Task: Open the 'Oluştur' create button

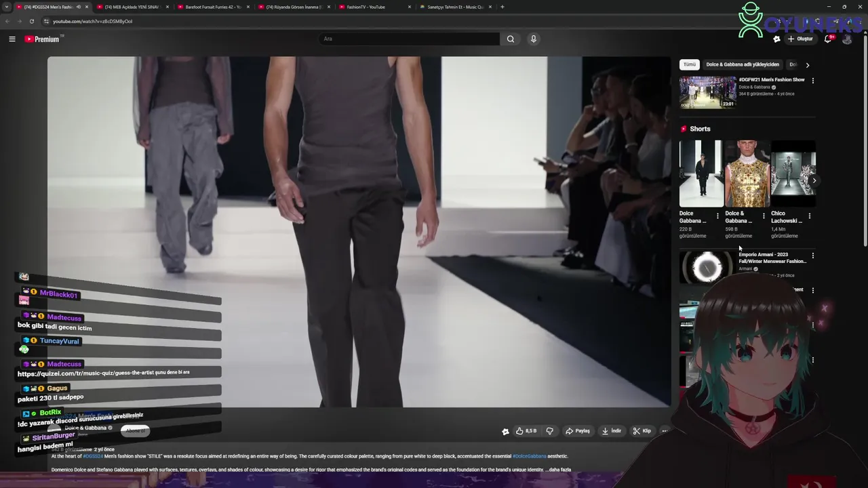Action: 800,39
